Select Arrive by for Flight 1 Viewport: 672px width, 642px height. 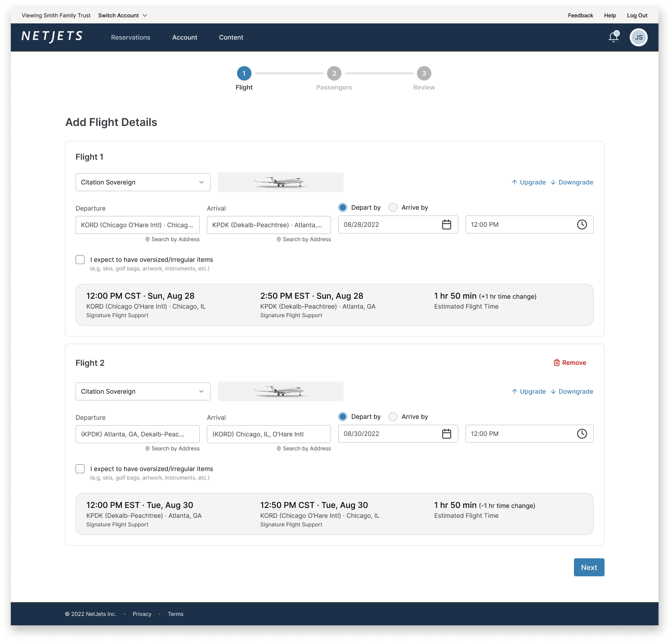pos(393,207)
